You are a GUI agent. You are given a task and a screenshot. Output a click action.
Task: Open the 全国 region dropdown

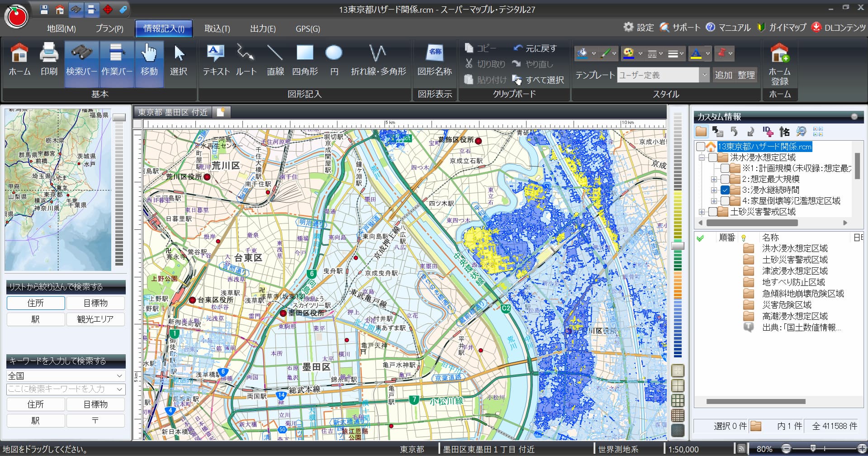pyautogui.click(x=66, y=376)
